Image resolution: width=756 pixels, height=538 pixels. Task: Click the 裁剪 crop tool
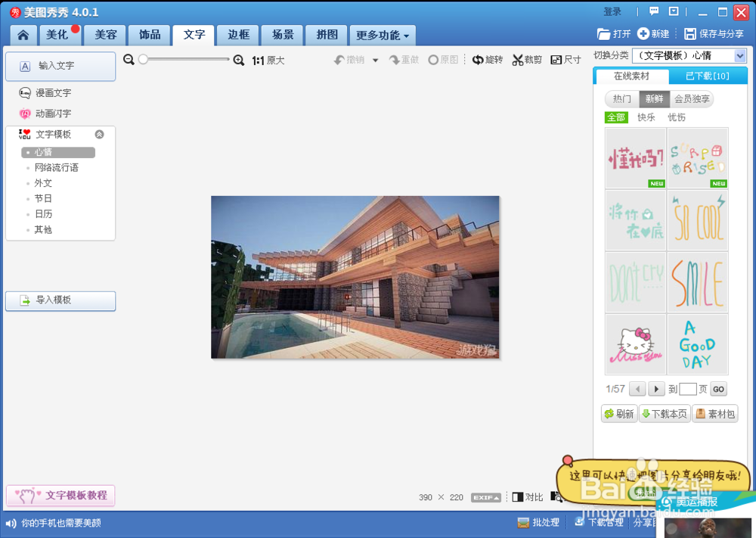[527, 59]
